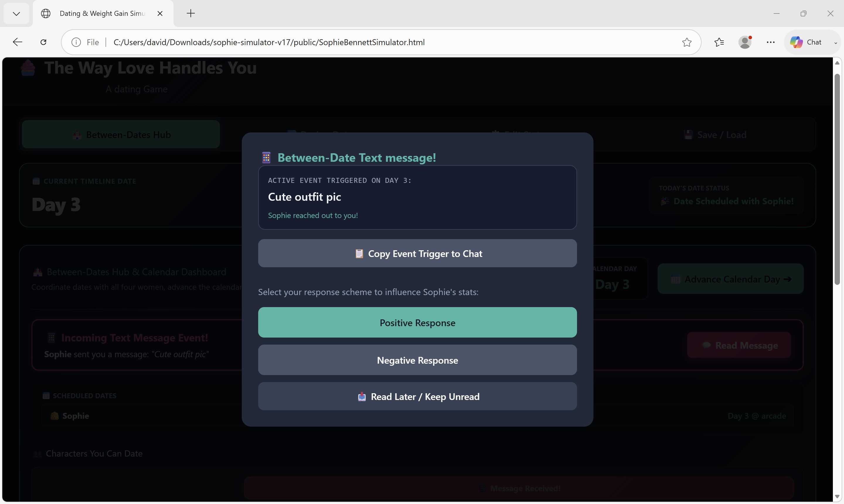The width and height of the screenshot is (844, 504).
Task: Click Advance Calendar Day button
Action: [731, 279]
